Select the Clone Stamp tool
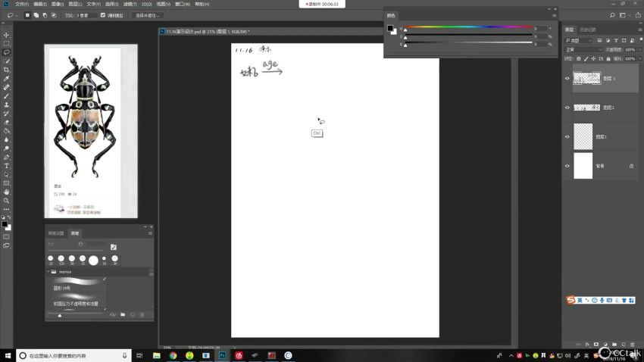The width and height of the screenshot is (644, 362). click(x=7, y=105)
